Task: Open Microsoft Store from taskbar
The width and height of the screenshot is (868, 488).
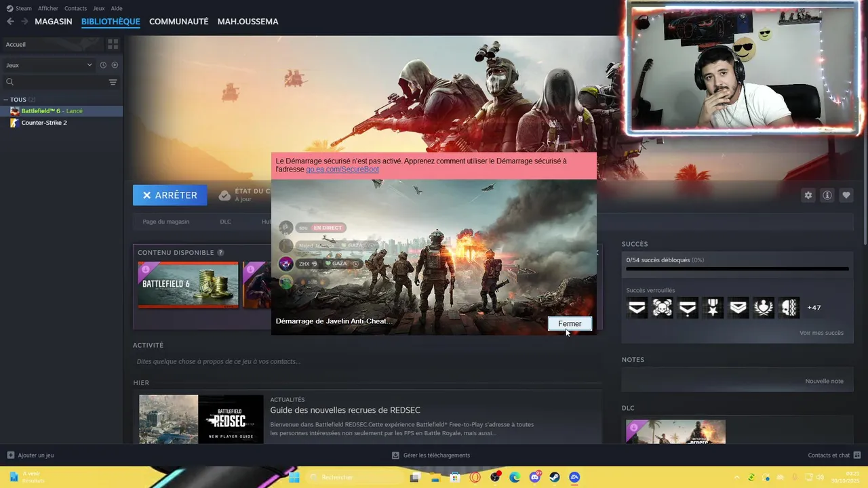Action: (455, 477)
